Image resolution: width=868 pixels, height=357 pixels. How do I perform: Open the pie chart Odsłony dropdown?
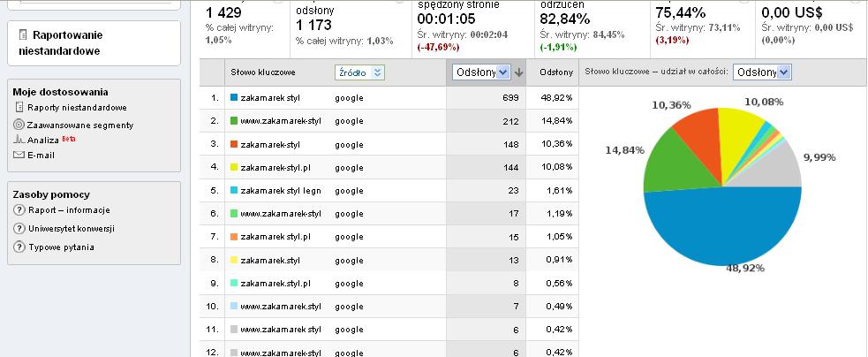(x=762, y=72)
